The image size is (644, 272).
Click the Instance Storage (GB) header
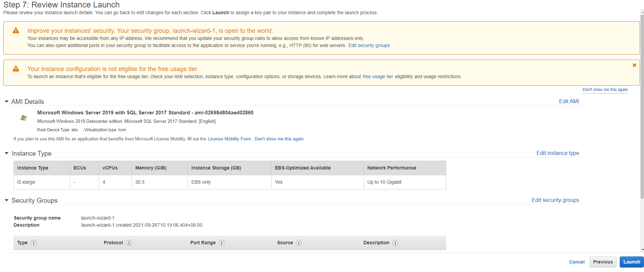coord(229,168)
